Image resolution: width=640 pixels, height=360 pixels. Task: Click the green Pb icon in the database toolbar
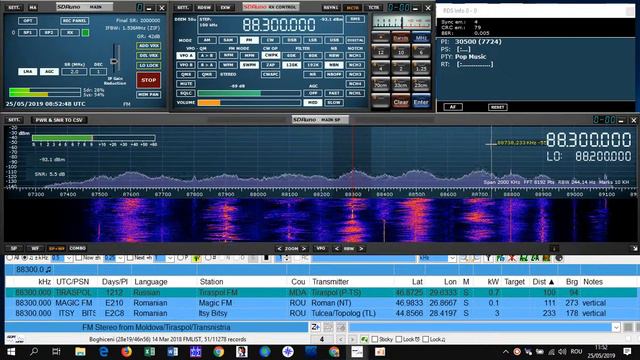click(500, 258)
